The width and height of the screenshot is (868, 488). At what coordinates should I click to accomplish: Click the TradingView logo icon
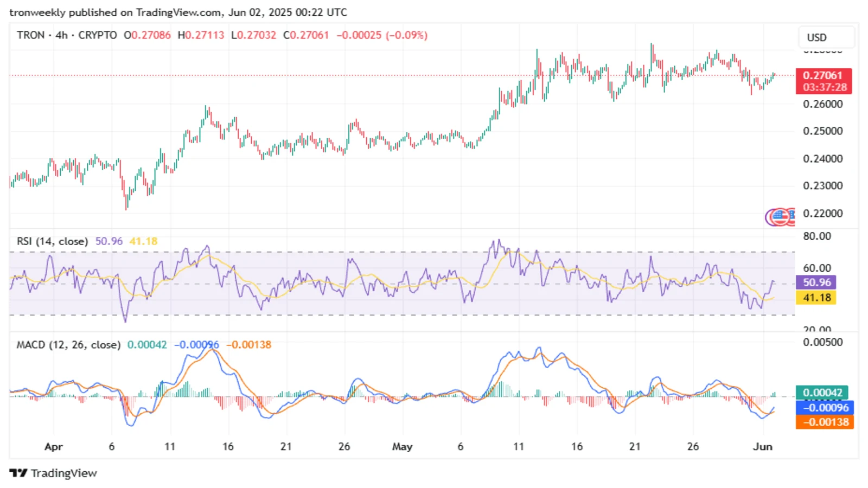(18, 473)
